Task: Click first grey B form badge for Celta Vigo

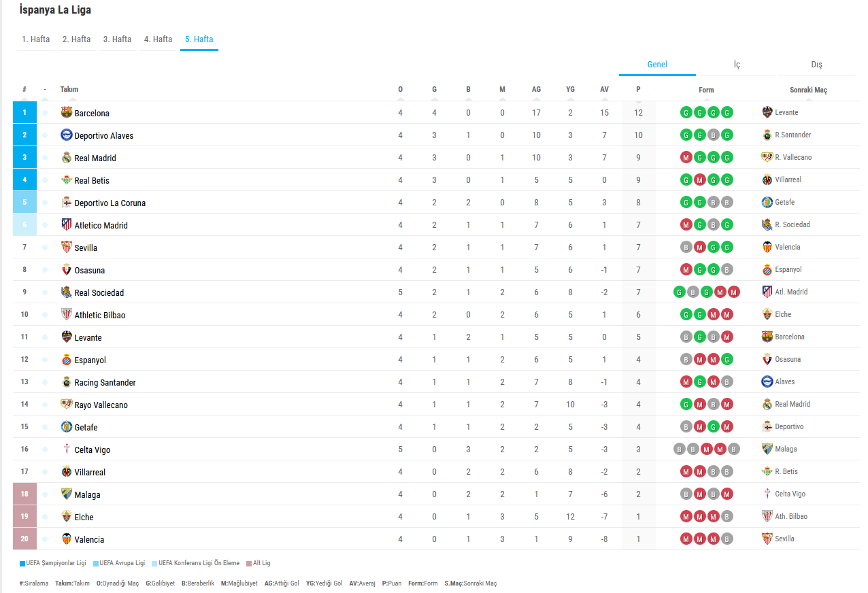Action: coord(679,449)
